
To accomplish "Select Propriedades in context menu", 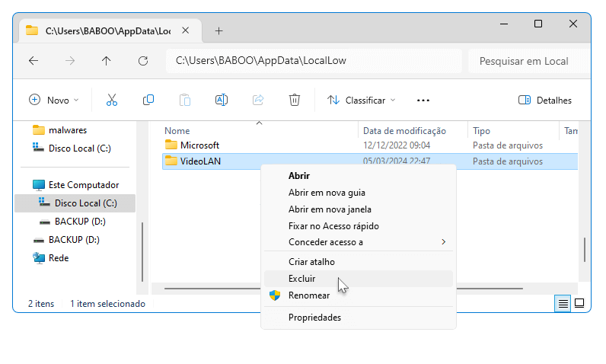I will click(358, 318).
